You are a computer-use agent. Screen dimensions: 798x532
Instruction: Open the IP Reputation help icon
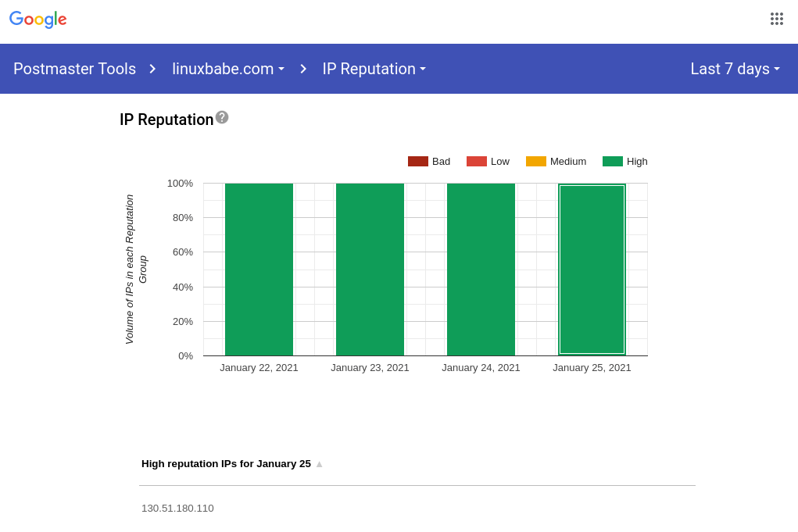222,117
